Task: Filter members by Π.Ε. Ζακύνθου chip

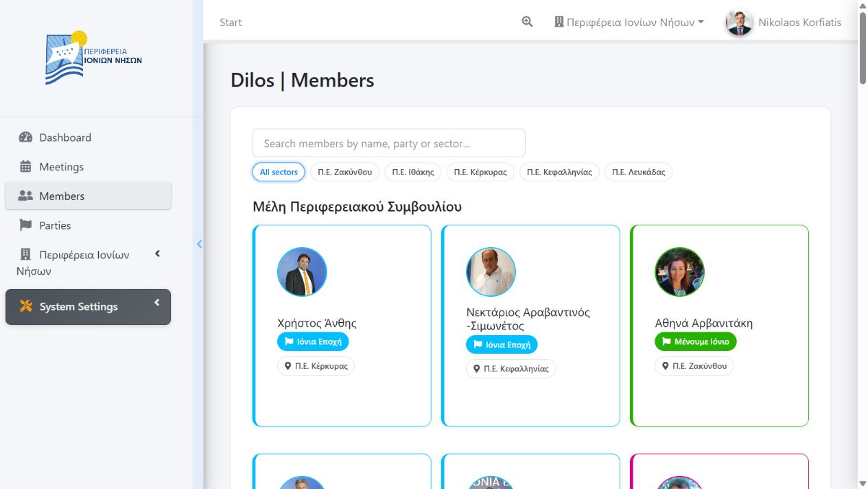Action: click(x=344, y=172)
